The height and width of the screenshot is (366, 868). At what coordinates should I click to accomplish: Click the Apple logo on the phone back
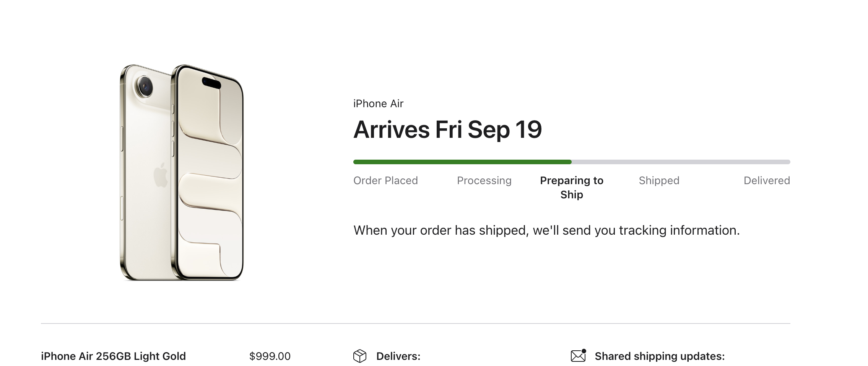pyautogui.click(x=161, y=175)
